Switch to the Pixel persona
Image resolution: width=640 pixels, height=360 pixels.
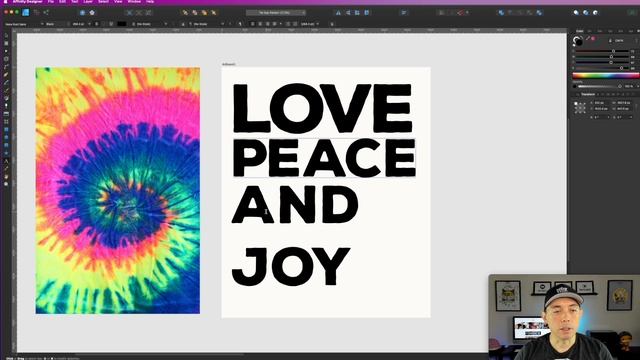pyautogui.click(x=36, y=13)
